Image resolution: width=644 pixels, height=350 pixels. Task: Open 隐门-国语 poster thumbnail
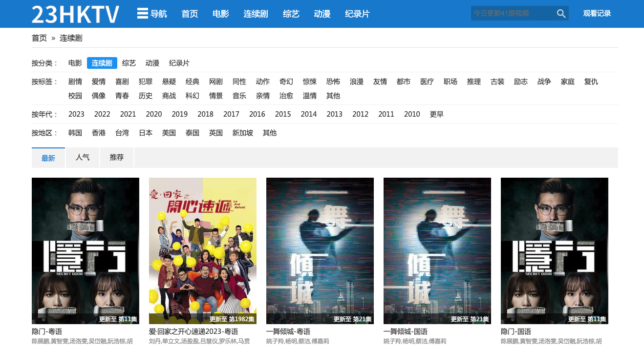555,251
